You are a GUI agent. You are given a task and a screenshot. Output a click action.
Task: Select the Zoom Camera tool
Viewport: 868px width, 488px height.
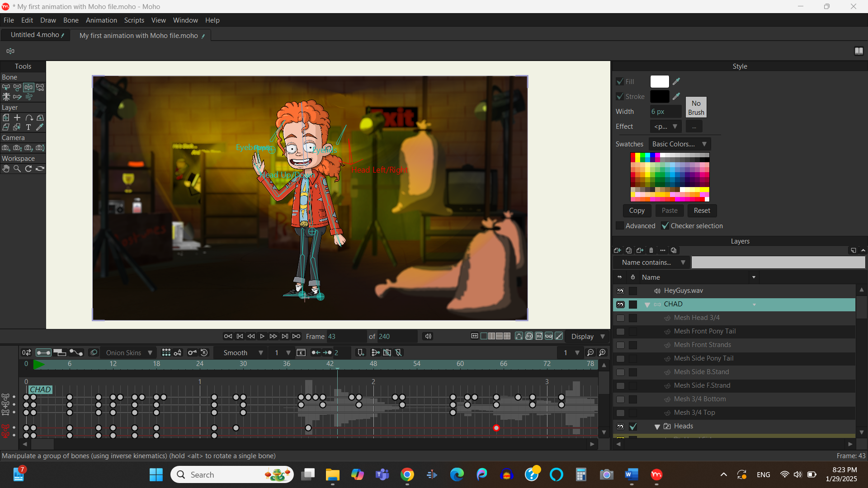coord(17,148)
